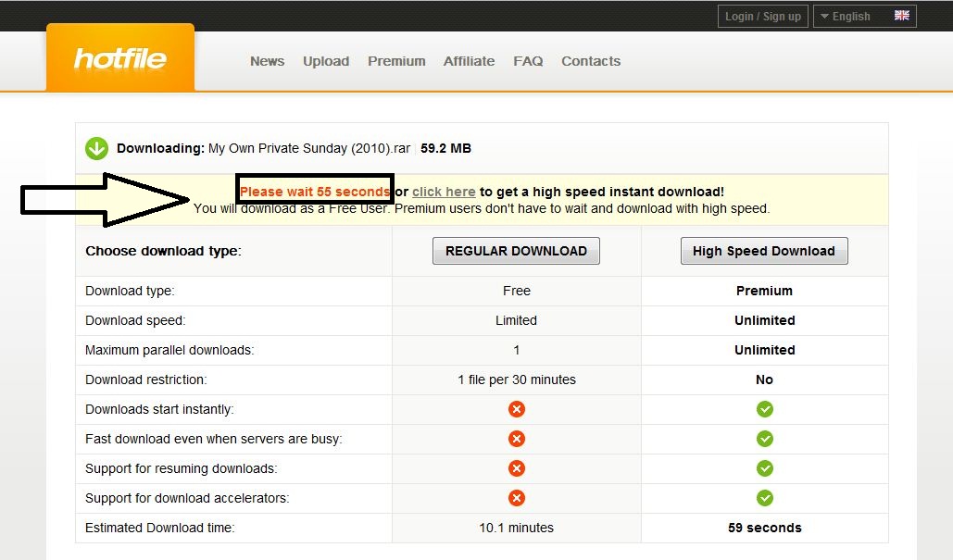
Task: Click green check for Fast download when busy
Action: (x=765, y=439)
